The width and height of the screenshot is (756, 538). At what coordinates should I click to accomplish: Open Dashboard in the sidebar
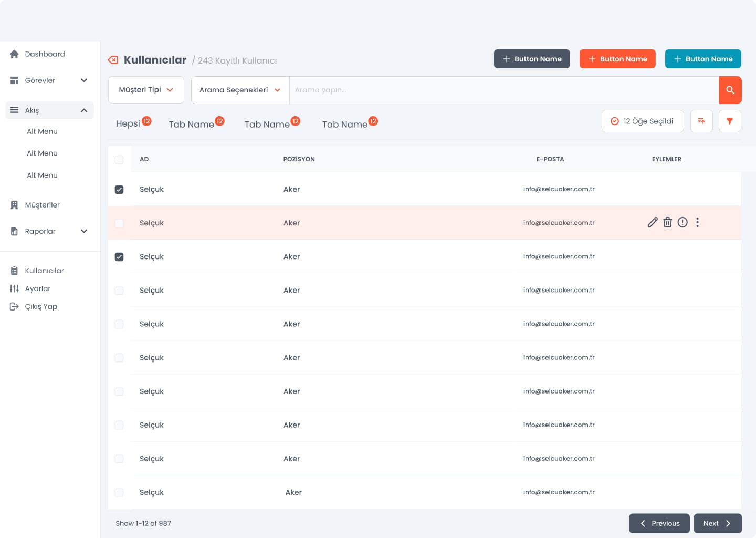coord(45,54)
